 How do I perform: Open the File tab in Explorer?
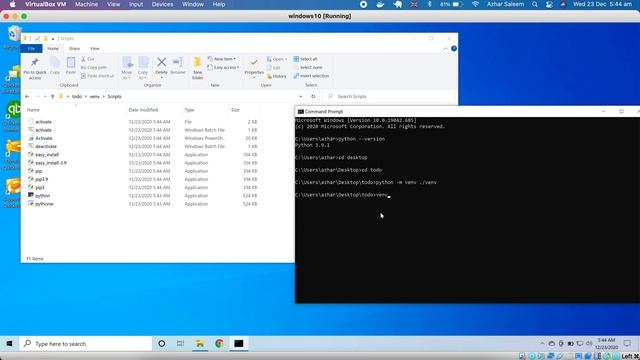[31, 49]
